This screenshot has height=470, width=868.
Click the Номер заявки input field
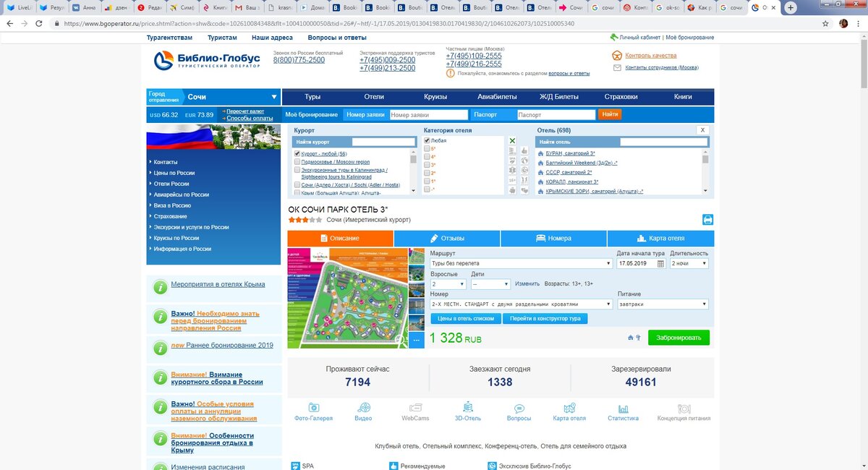click(428, 115)
